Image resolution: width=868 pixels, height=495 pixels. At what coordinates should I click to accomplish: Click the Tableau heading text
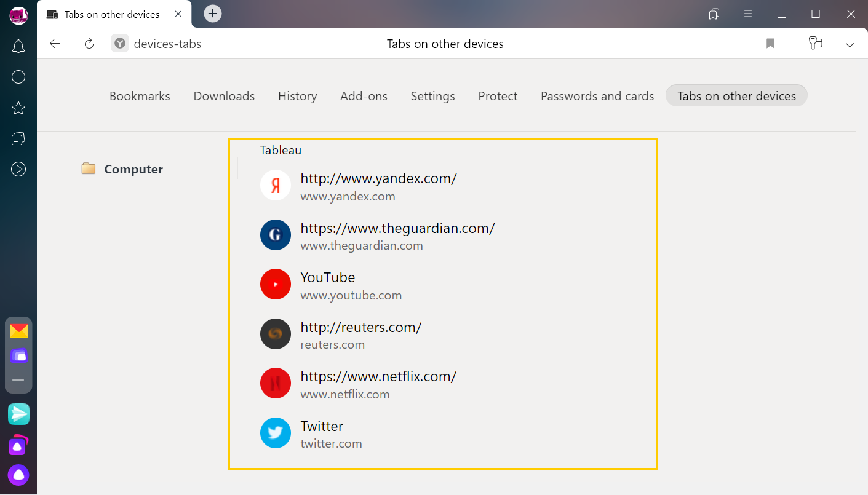(281, 150)
